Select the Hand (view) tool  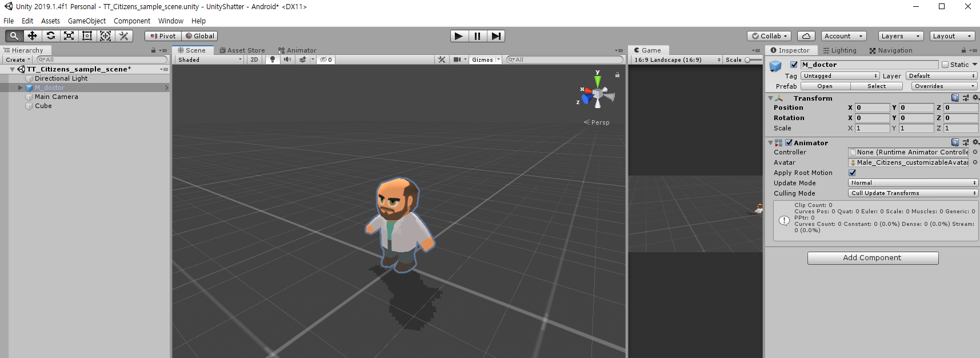point(14,36)
